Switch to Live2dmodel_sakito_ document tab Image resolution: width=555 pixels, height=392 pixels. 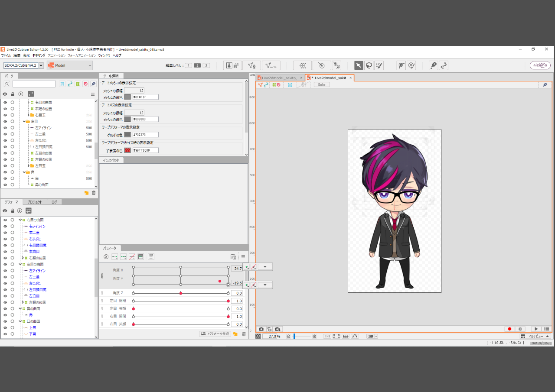[279, 78]
